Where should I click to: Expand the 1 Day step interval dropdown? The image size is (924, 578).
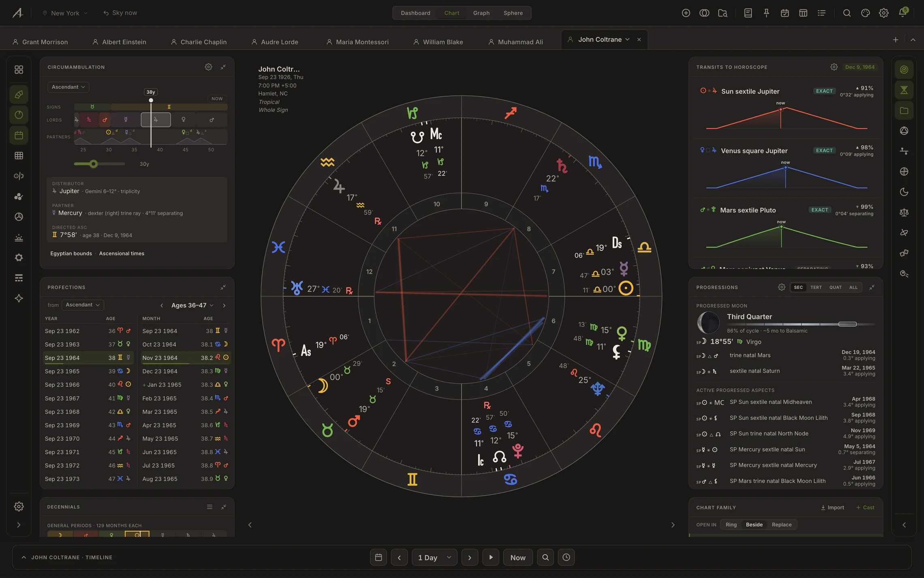click(x=434, y=557)
